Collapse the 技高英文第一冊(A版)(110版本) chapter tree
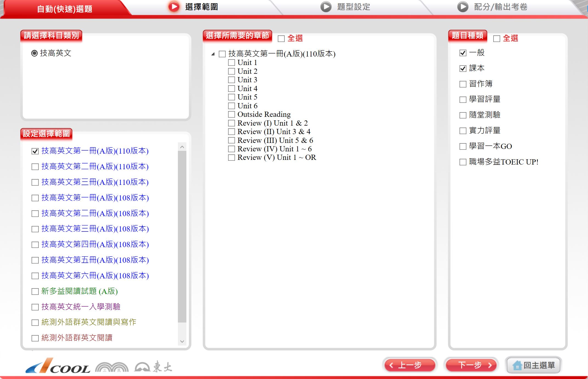This screenshot has width=588, height=379. point(213,54)
